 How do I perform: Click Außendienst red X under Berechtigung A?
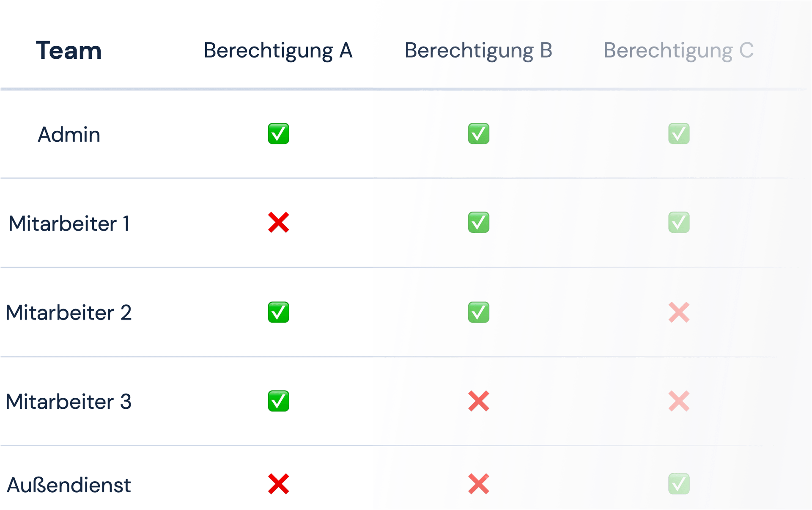(278, 484)
